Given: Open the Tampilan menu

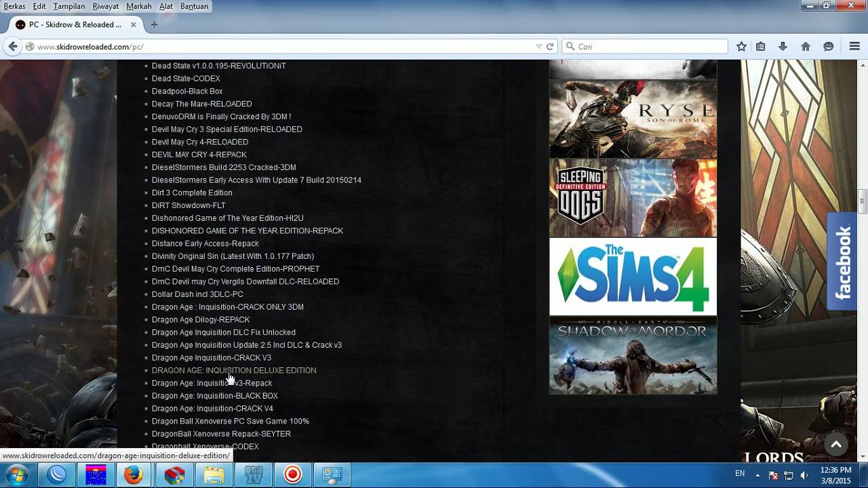Looking at the screenshot, I should [x=69, y=6].
